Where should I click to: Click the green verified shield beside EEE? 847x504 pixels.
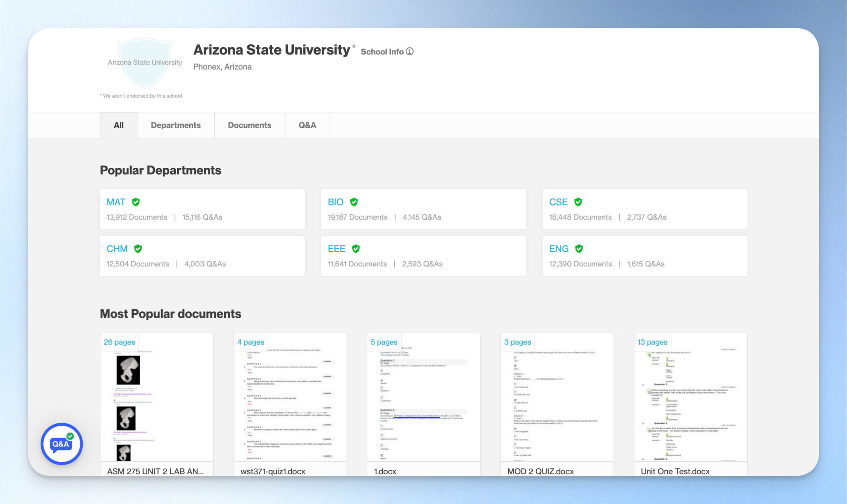click(356, 249)
